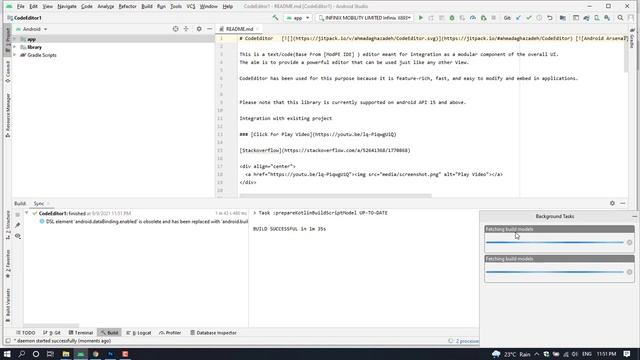
Task: Open the Android project view dropdown
Action: coord(32,29)
